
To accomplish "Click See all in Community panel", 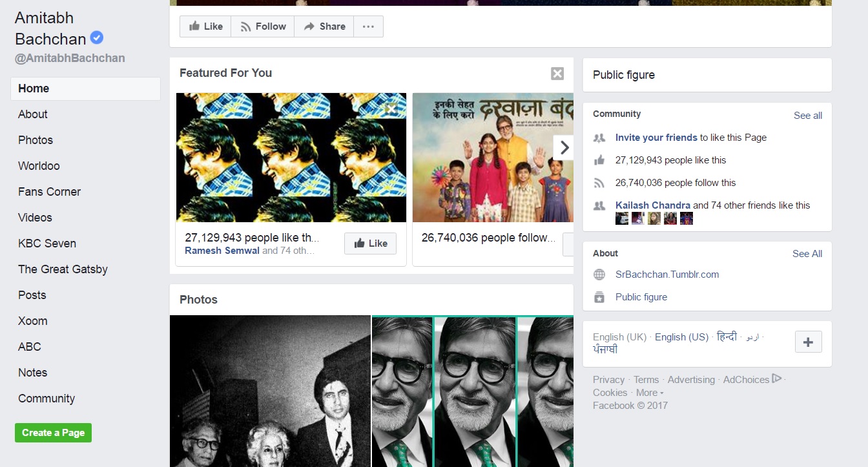I will [808, 116].
